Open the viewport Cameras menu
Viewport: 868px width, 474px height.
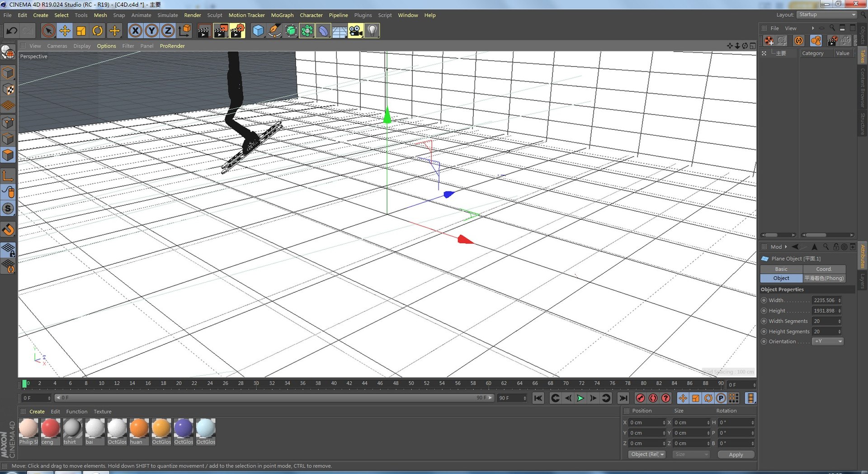pyautogui.click(x=57, y=46)
